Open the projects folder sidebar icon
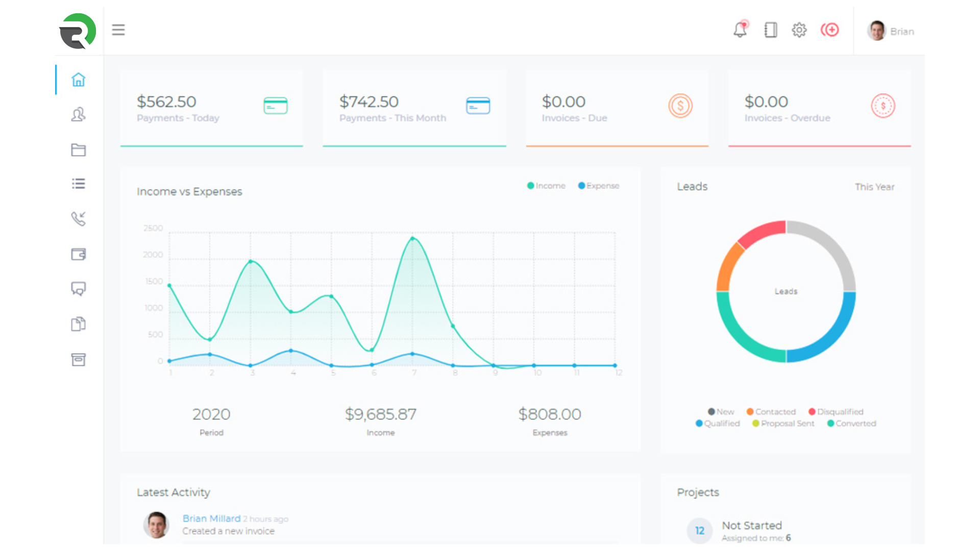The height and width of the screenshot is (551, 980). pos(78,149)
